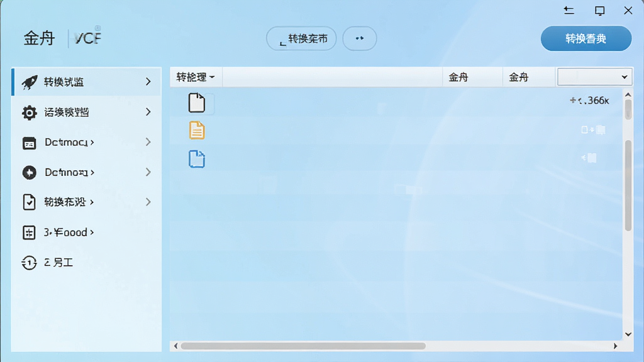The height and width of the screenshot is (362, 644).
Task: Click the faded action icon on third row
Action: point(589,158)
